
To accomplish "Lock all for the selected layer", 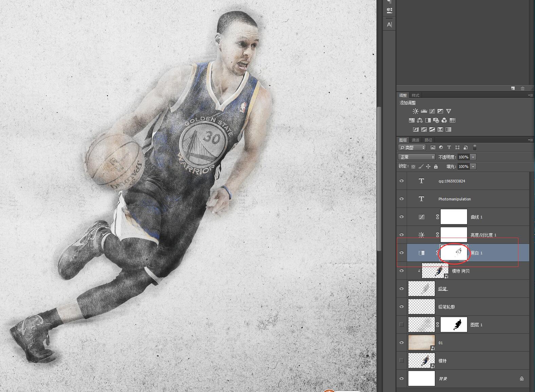I will click(436, 166).
